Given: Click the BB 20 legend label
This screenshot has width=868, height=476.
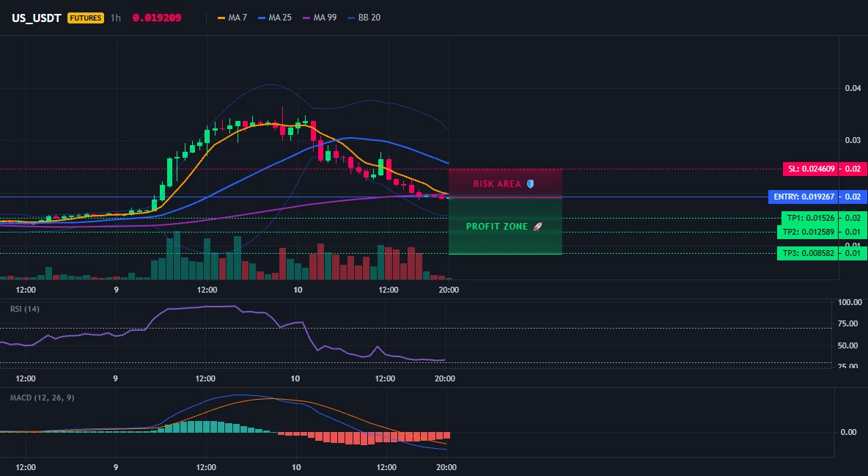Looking at the screenshot, I should click(x=369, y=18).
